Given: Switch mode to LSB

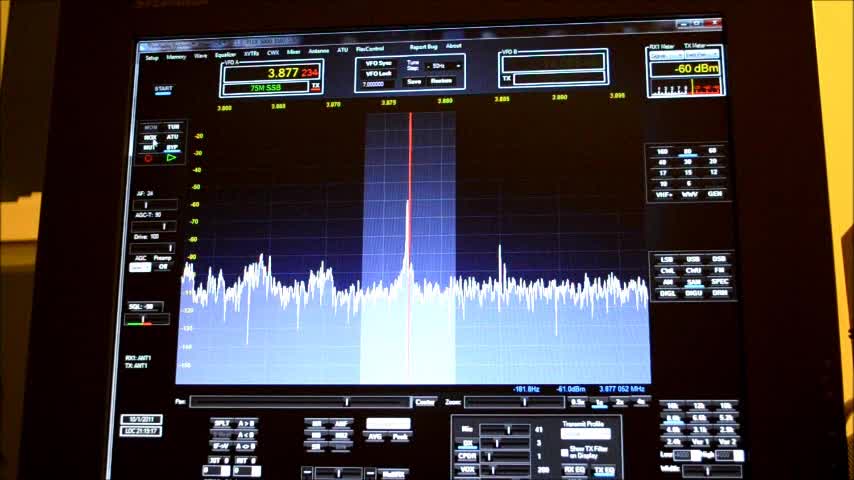Looking at the screenshot, I should (667, 260).
